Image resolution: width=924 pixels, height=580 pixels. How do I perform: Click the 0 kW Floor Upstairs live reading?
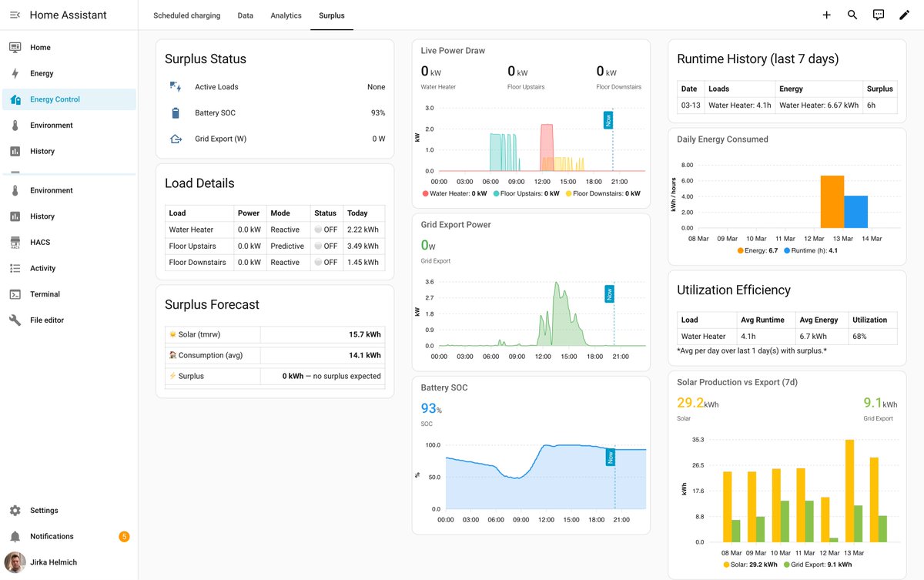point(517,72)
